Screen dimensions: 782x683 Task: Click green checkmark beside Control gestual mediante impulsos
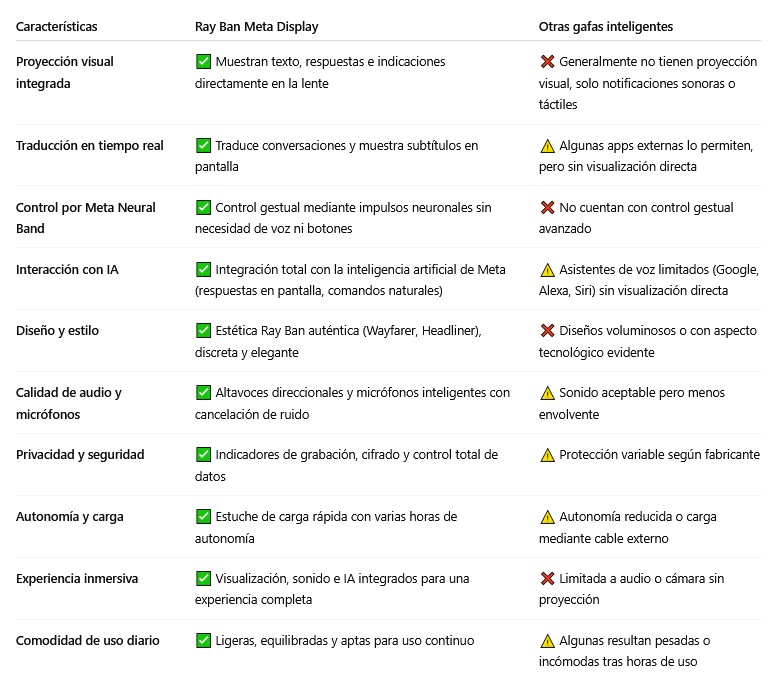click(x=203, y=207)
